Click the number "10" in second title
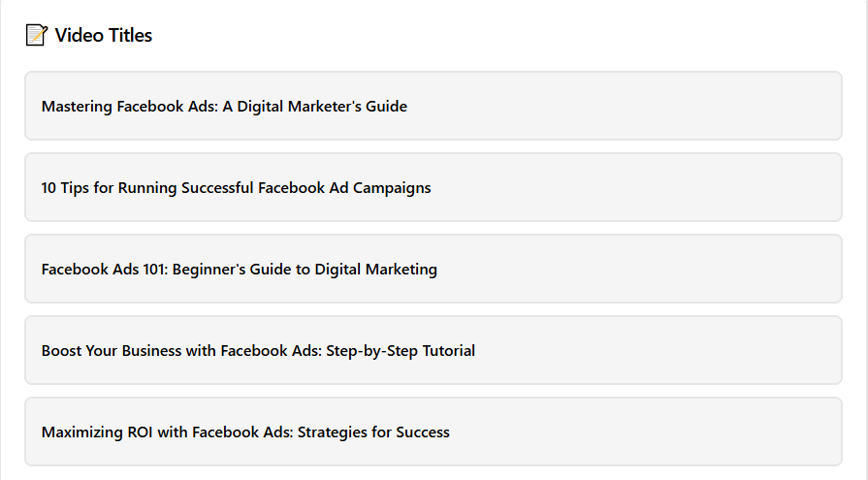 coord(49,188)
